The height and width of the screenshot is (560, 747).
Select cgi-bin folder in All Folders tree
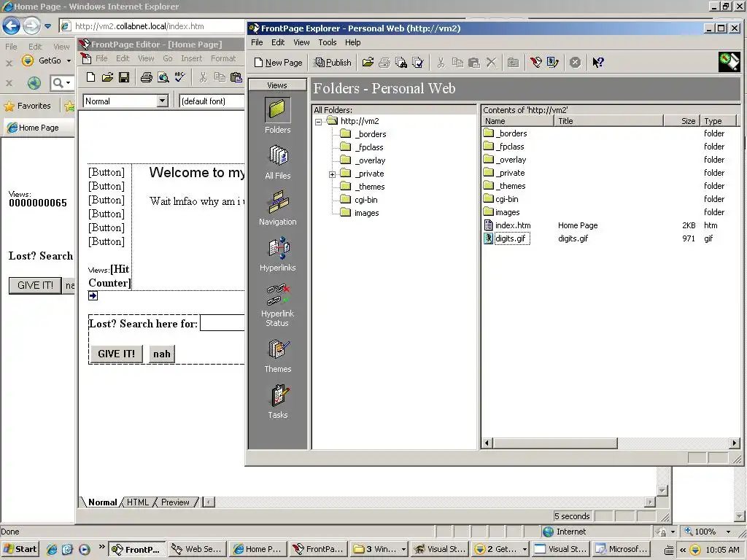coord(366,200)
